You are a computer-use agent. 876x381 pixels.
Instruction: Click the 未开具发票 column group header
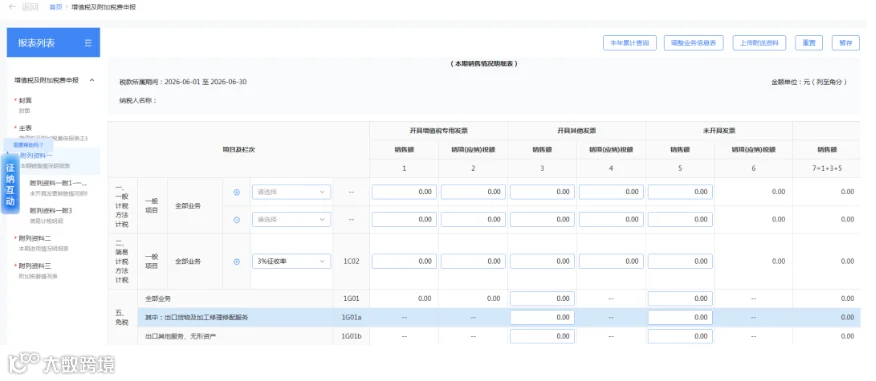coord(719,131)
